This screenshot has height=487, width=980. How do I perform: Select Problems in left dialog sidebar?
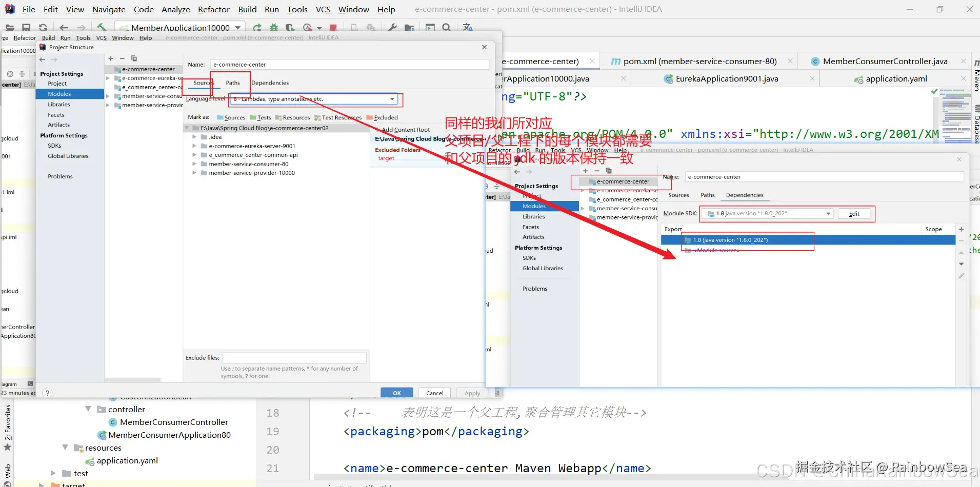click(61, 176)
